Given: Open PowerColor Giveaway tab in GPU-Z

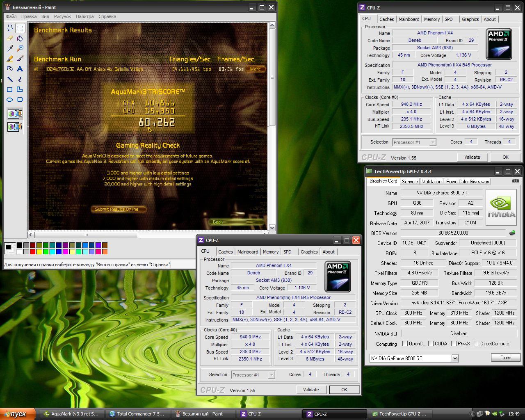Looking at the screenshot, I should (x=468, y=181).
